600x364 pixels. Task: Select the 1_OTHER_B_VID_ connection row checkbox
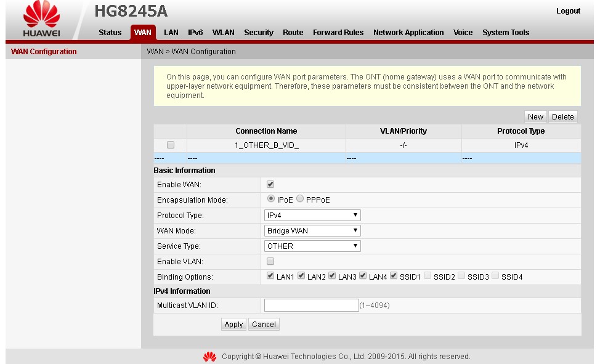coord(171,144)
